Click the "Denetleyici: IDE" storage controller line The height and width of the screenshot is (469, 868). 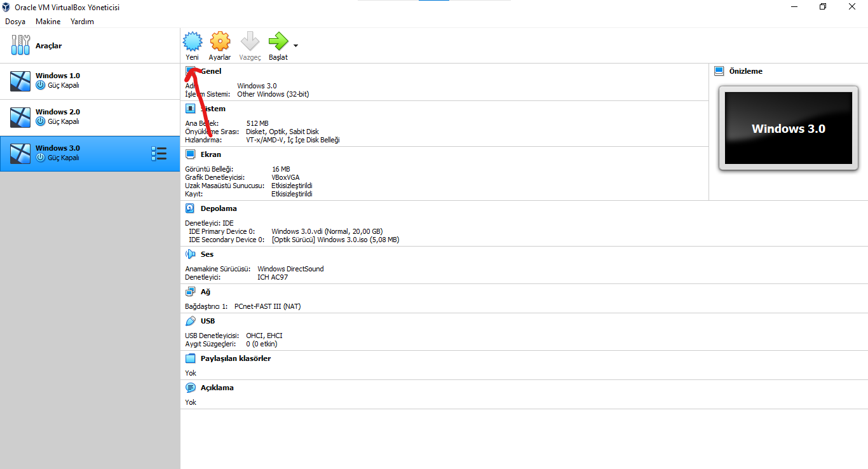pos(209,223)
